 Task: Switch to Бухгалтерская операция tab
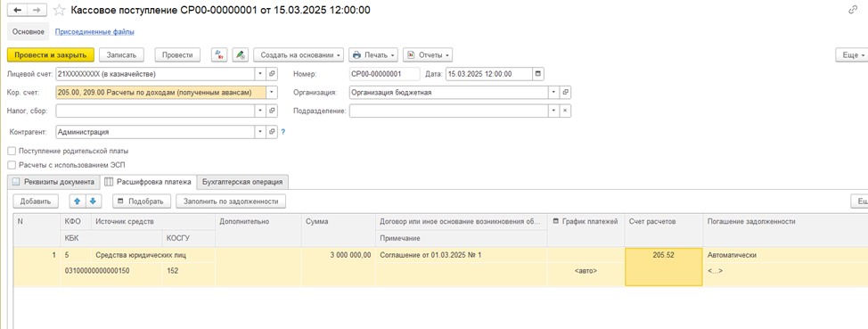pyautogui.click(x=242, y=182)
